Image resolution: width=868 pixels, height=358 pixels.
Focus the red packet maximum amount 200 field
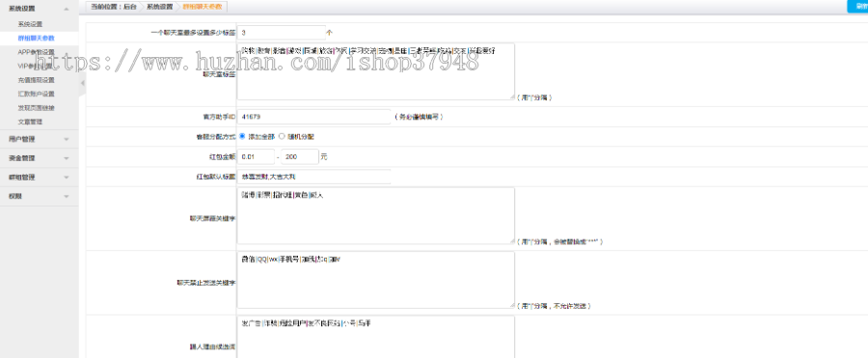click(300, 157)
